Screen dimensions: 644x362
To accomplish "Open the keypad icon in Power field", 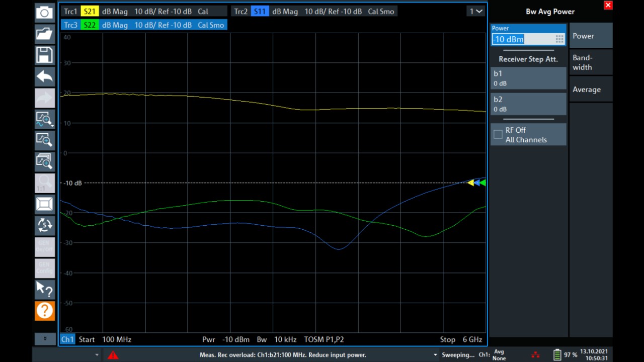I will (x=559, y=39).
